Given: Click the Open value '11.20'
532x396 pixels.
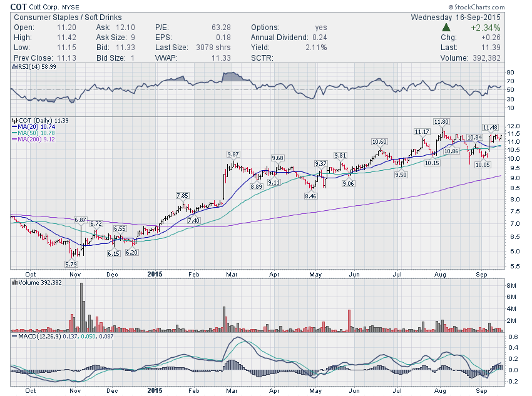Looking at the screenshot, I should coord(66,28).
